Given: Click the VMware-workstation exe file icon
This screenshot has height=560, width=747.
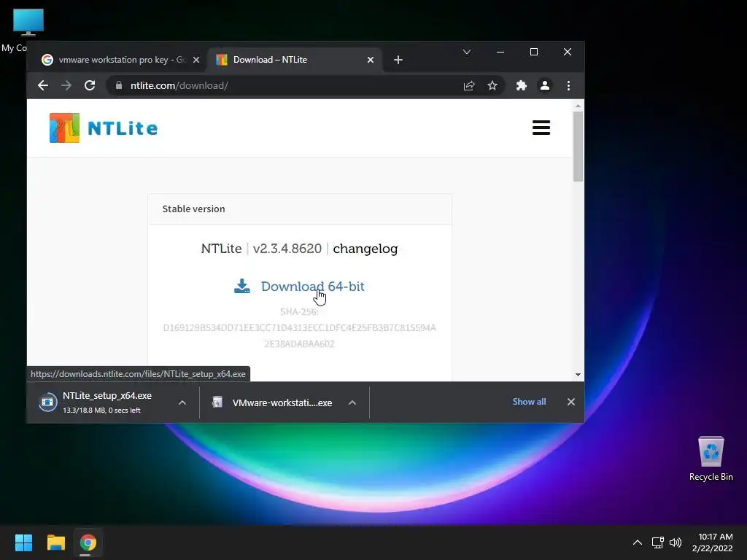Looking at the screenshot, I should click(217, 402).
